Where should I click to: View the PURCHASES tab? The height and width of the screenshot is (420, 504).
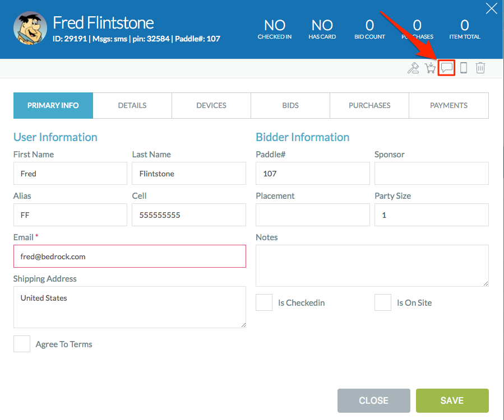coord(369,105)
